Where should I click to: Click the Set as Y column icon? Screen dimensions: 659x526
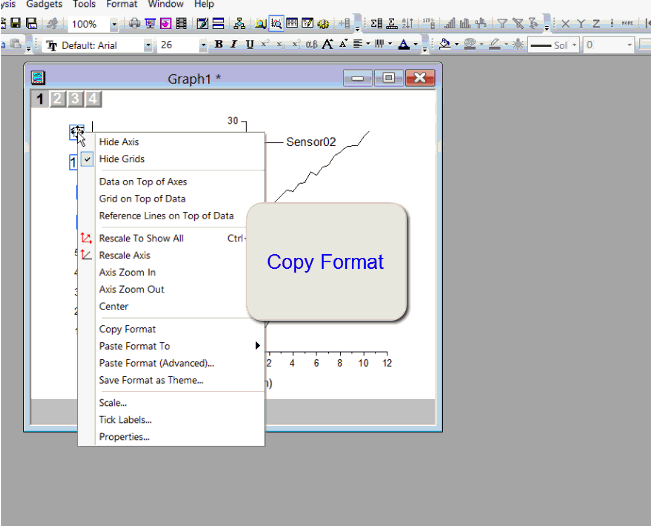click(581, 24)
